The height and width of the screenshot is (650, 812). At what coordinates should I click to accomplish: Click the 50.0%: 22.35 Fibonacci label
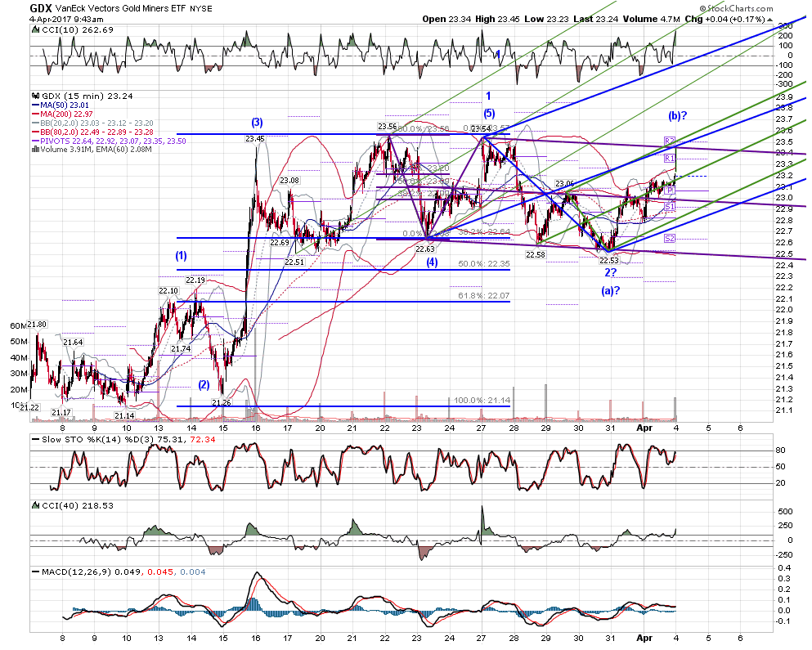coord(483,263)
